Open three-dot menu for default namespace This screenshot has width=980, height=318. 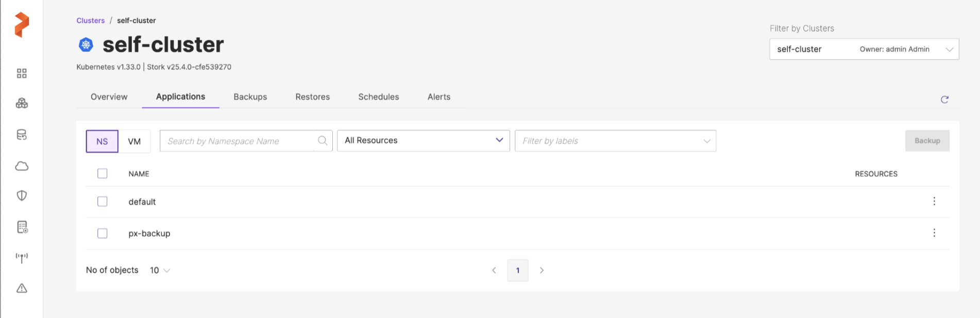point(934,202)
